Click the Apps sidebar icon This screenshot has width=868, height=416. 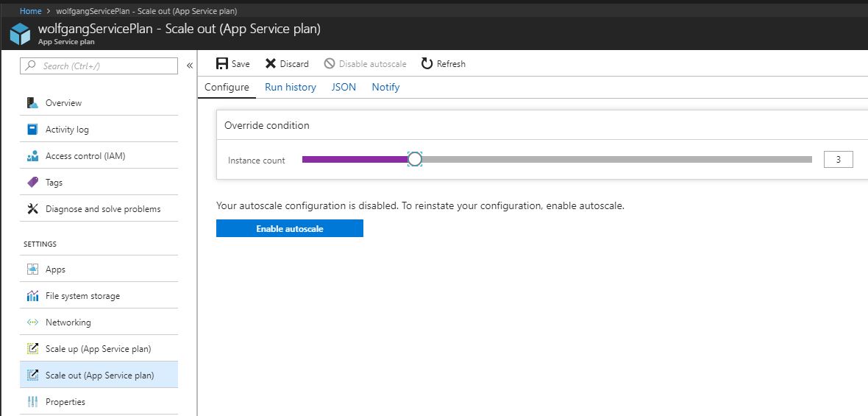pos(32,269)
